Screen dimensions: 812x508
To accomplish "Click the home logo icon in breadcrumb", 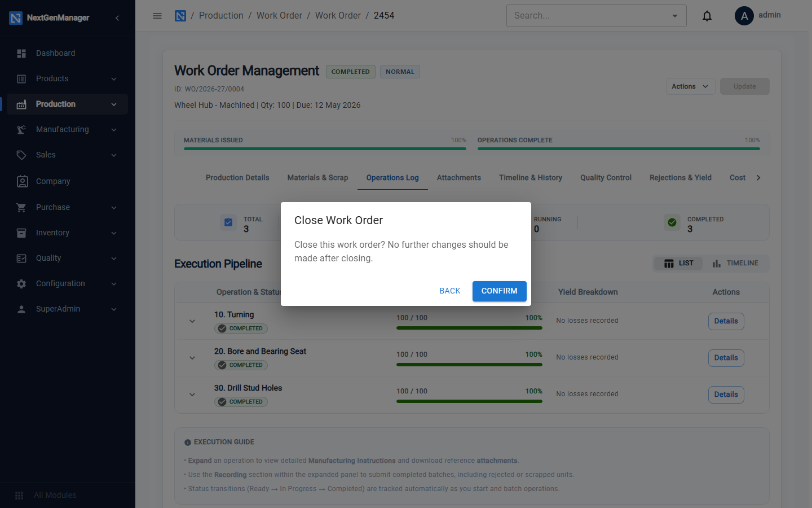I will tap(180, 16).
